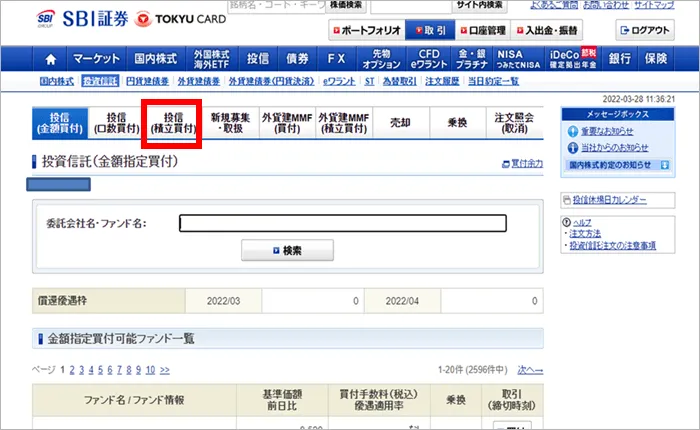Open 先物オプション menu
700x430 pixels.
381,59
